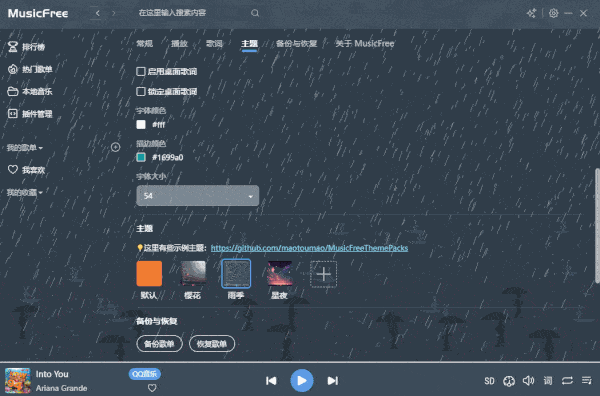Switch to 歌词 settings tab
Viewport: 600px width, 396px height.
(x=214, y=44)
